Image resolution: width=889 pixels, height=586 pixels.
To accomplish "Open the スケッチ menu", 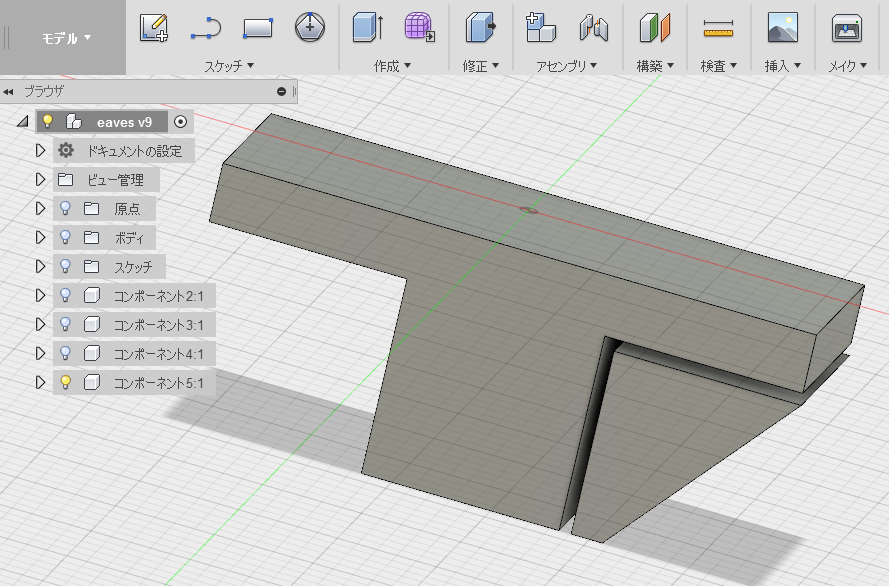I will [229, 66].
